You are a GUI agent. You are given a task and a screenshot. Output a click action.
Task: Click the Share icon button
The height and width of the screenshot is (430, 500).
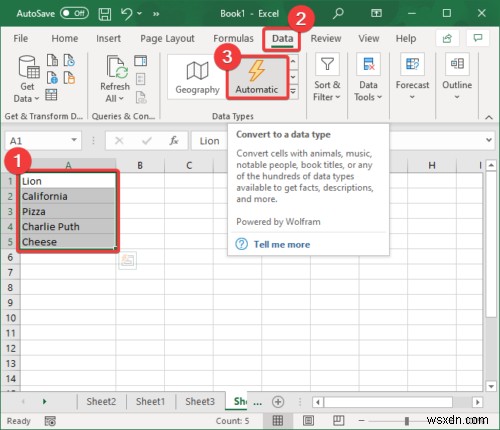447,38
